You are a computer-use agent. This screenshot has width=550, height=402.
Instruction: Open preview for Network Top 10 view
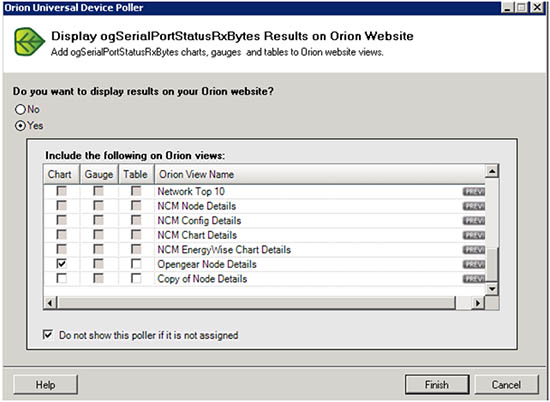(474, 192)
